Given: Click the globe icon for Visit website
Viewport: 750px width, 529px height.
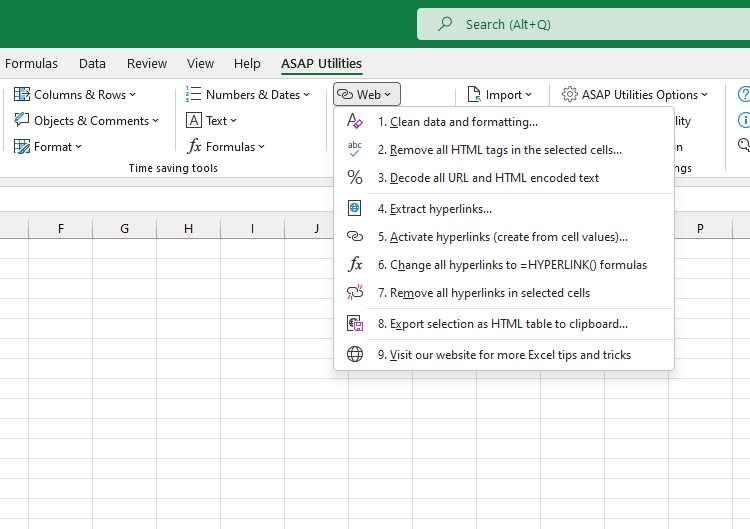Looking at the screenshot, I should (354, 354).
